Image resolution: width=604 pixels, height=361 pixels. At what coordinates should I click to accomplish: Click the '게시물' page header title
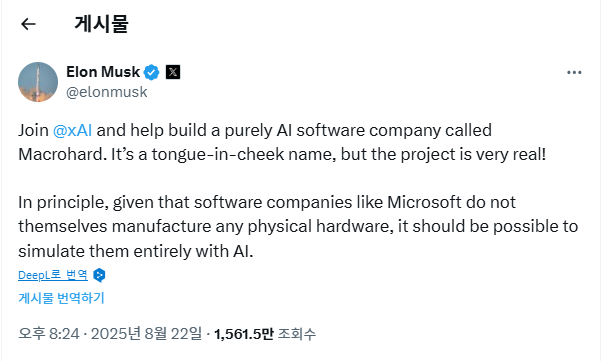point(101,24)
